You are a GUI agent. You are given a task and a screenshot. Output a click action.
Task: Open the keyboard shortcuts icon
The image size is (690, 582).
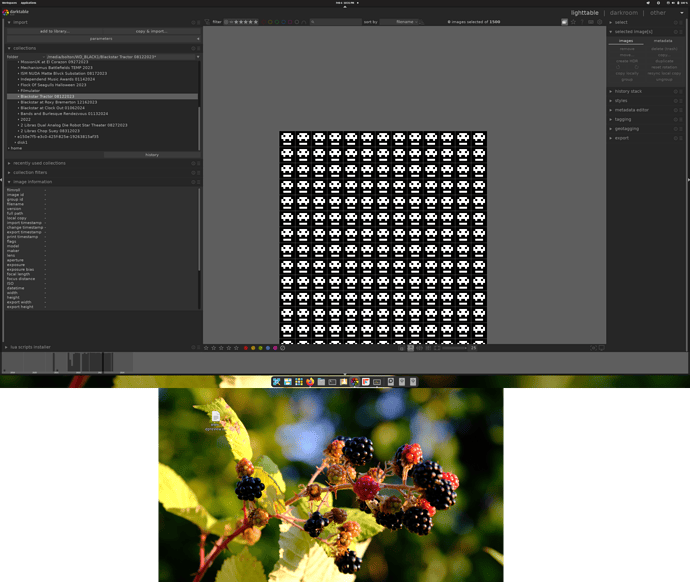(x=591, y=22)
